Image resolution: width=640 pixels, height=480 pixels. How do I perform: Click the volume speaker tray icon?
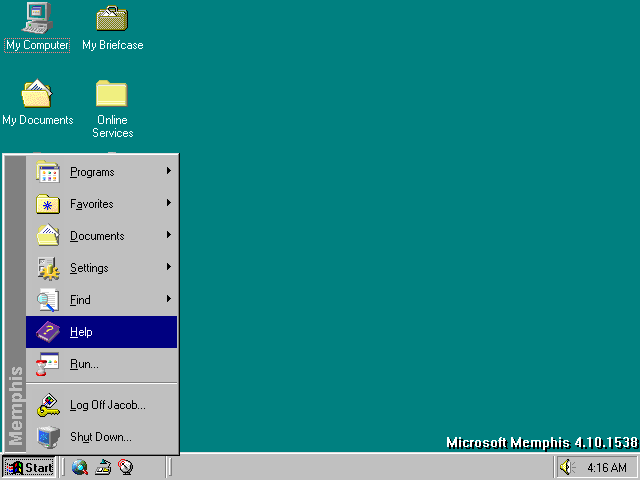[x=567, y=467]
